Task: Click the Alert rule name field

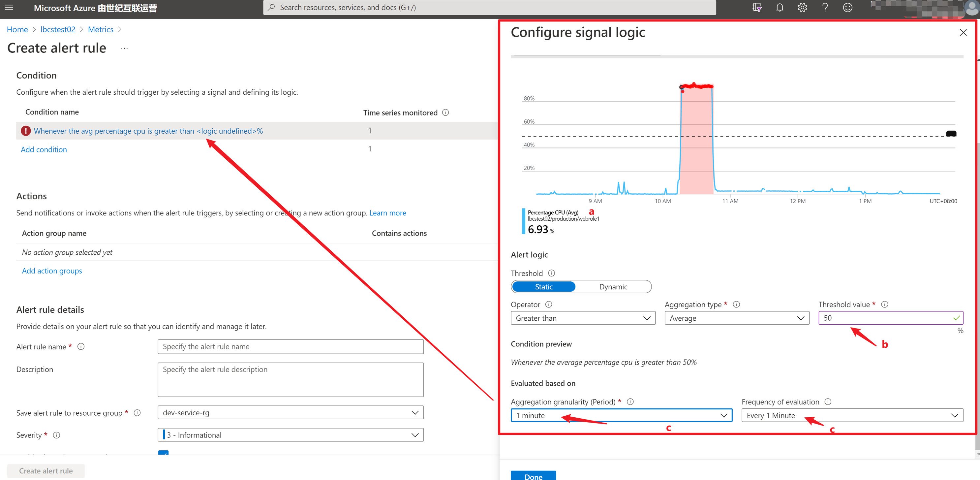Action: 290,346
